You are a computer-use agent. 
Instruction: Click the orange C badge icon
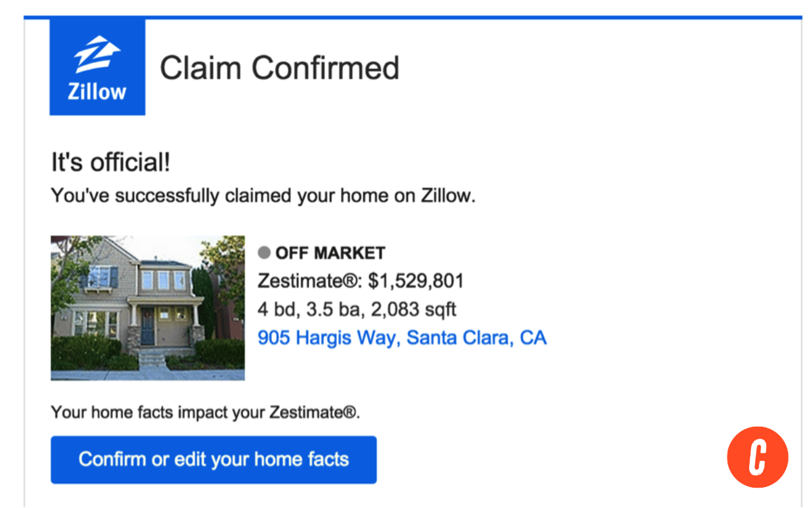[757, 457]
